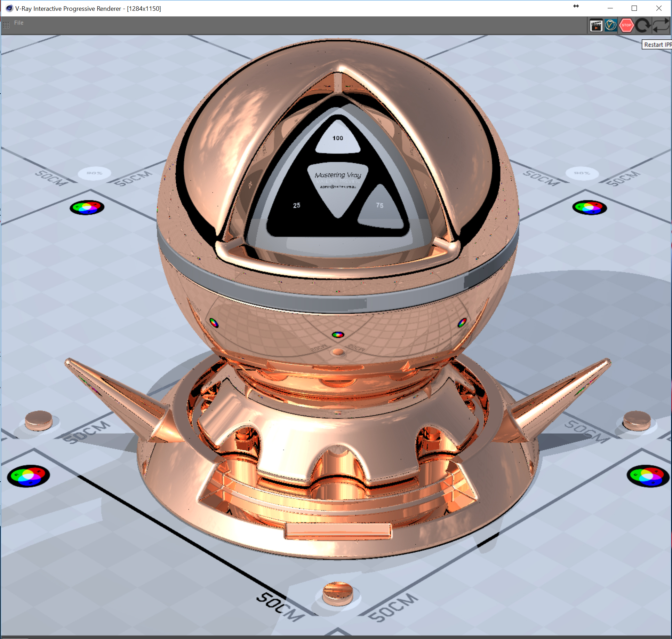Minimize the V-Ray renderer window
Viewport: 672px width, 639px height.
tap(610, 8)
